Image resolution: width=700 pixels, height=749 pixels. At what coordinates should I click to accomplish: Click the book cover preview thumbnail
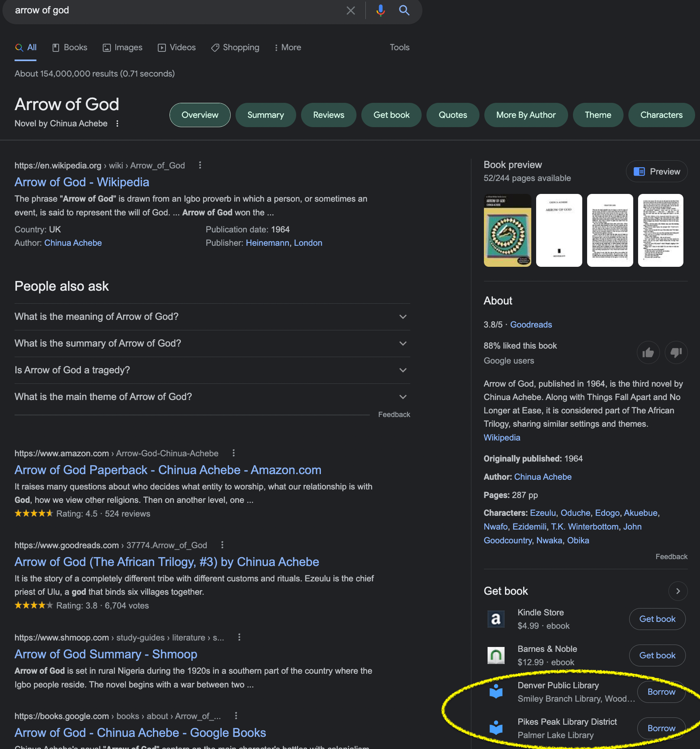pos(507,230)
